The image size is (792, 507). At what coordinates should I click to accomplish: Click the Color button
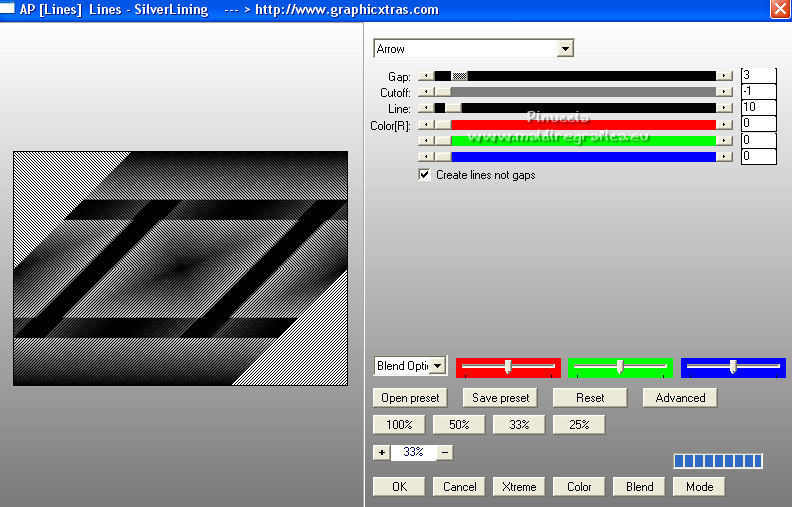pyautogui.click(x=579, y=487)
